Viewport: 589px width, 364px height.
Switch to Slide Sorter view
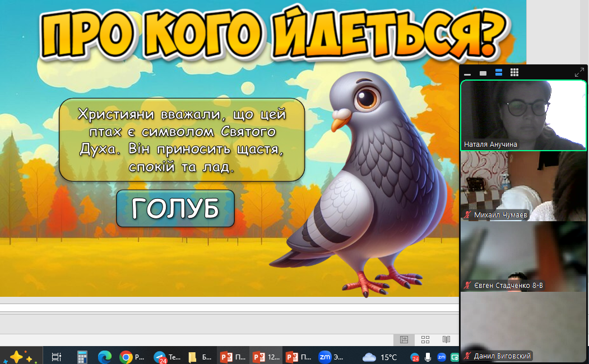[x=425, y=339]
